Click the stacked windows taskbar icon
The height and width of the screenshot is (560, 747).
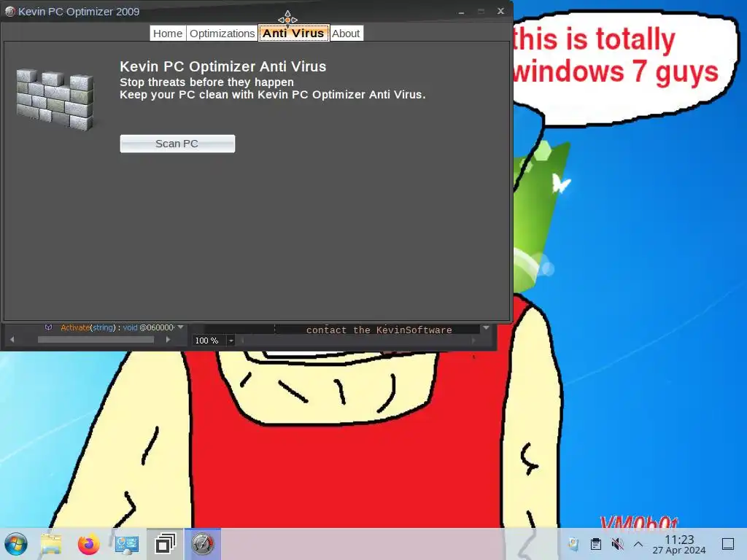pos(165,544)
